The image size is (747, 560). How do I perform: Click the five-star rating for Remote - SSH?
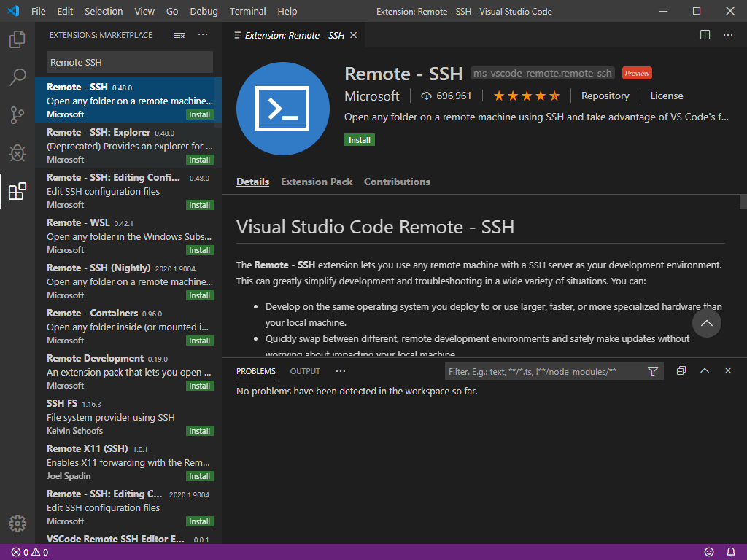(526, 94)
